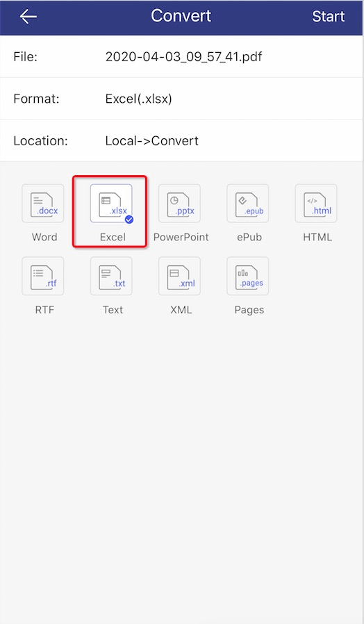Select the Word .docx format icon

[43, 204]
